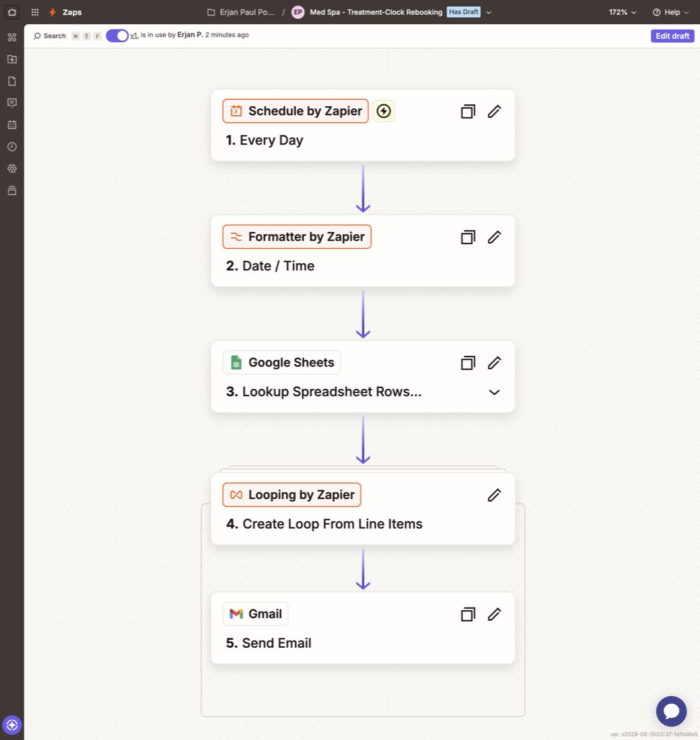Click the Zaps label in header
Image resolution: width=700 pixels, height=740 pixels.
(x=72, y=12)
